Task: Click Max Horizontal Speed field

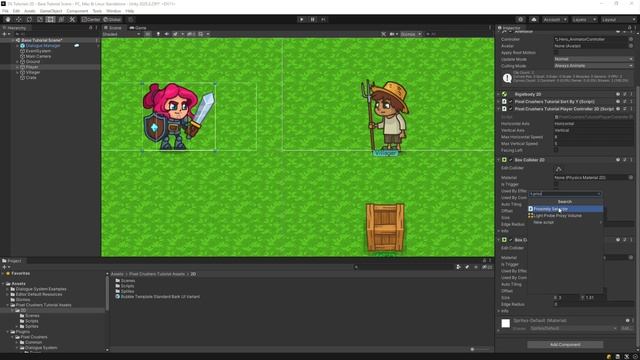Action: [593, 137]
